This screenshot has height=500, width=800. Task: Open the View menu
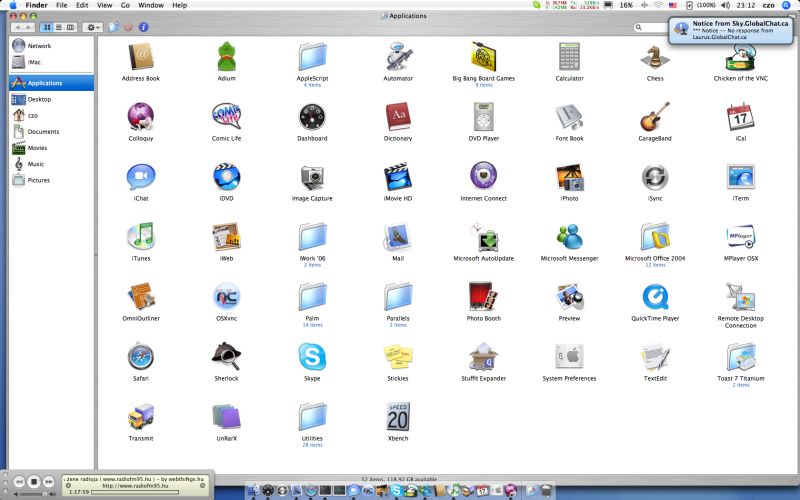click(x=105, y=5)
